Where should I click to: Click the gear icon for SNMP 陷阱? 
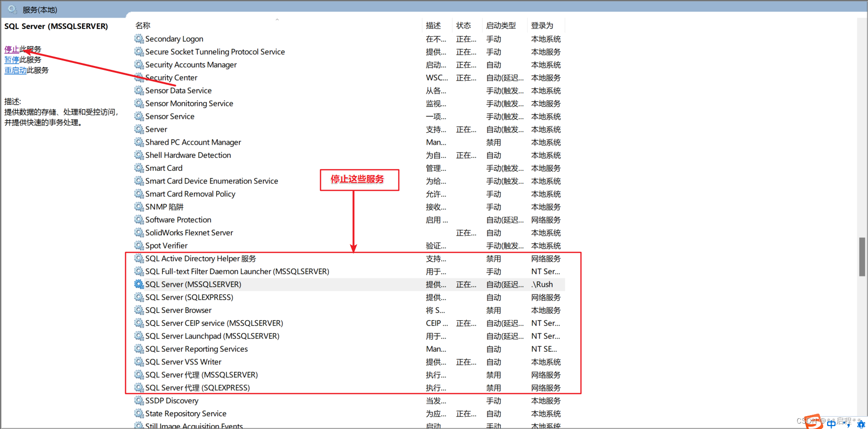pyautogui.click(x=139, y=207)
